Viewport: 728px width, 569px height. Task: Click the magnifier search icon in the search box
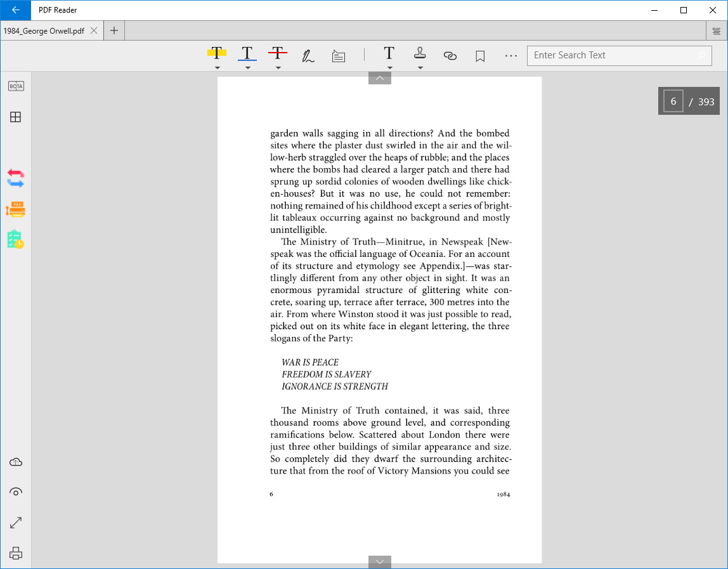click(701, 56)
